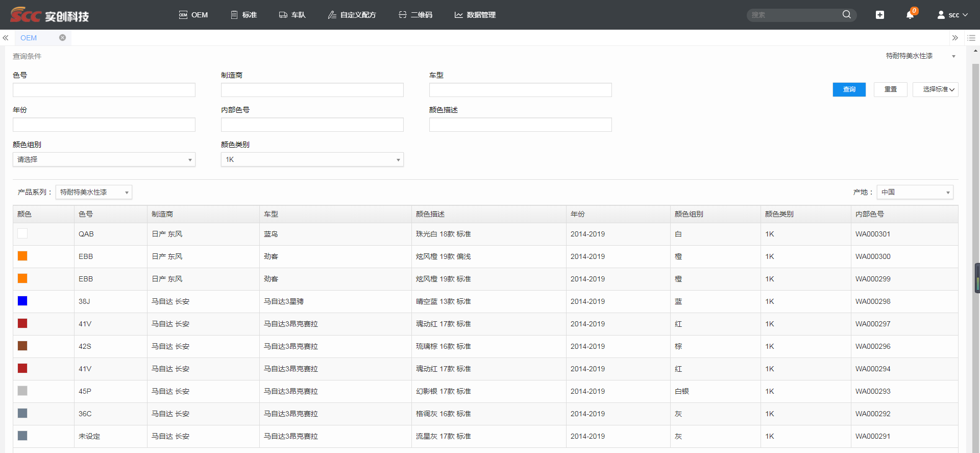
Task: Open the 数据管理 menu
Action: [x=475, y=15]
